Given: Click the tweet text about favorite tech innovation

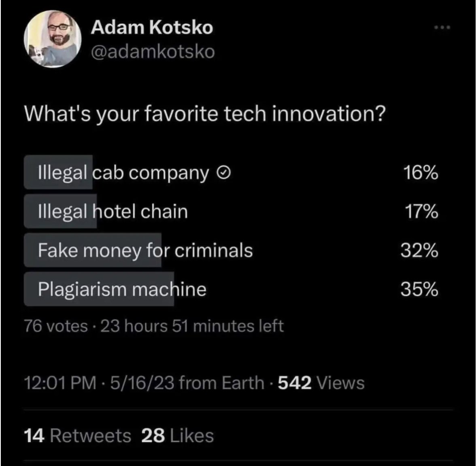Looking at the screenshot, I should point(204,114).
